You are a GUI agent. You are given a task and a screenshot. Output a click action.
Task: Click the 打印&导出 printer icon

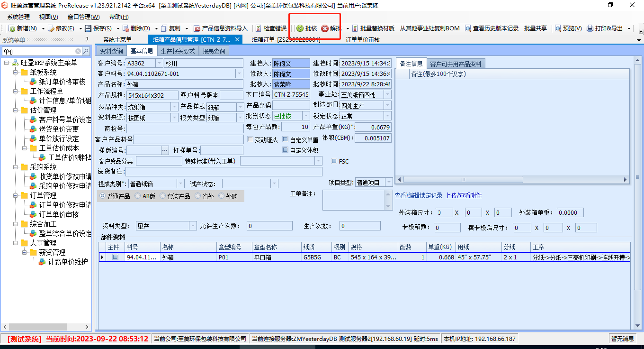(590, 28)
